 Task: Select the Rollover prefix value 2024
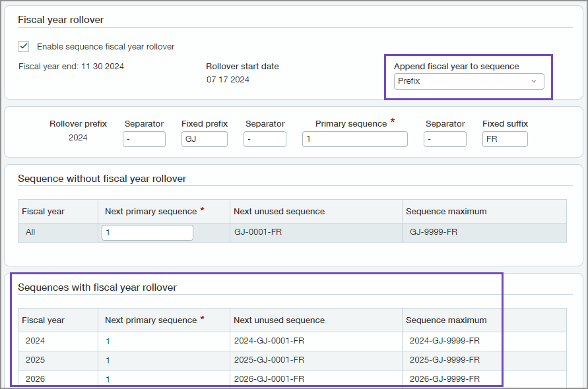click(x=78, y=137)
